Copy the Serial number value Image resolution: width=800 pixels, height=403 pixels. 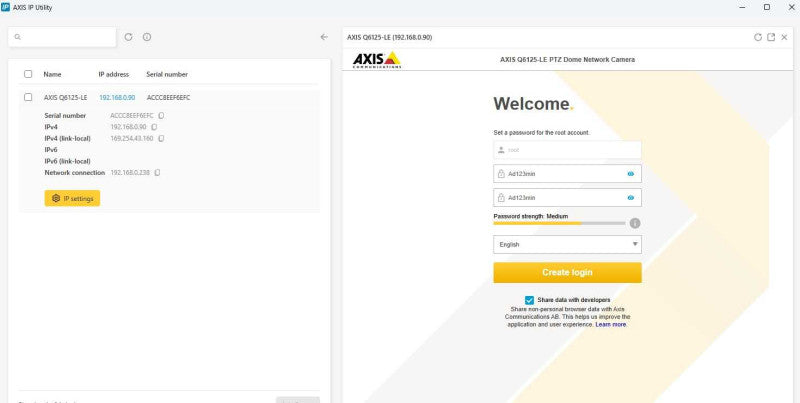pos(161,116)
